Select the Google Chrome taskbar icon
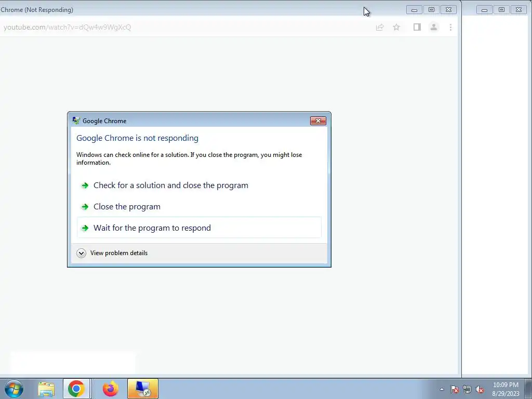532x399 pixels. click(x=76, y=389)
